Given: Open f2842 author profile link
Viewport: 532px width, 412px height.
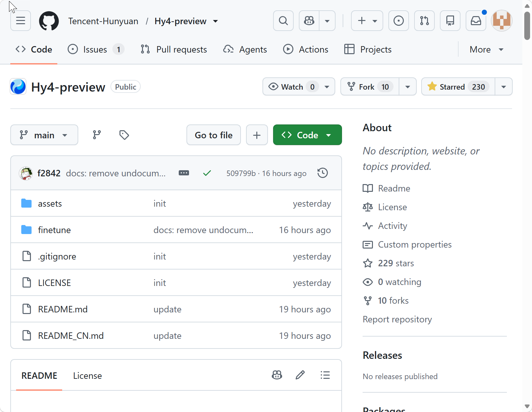Looking at the screenshot, I should [x=49, y=173].
